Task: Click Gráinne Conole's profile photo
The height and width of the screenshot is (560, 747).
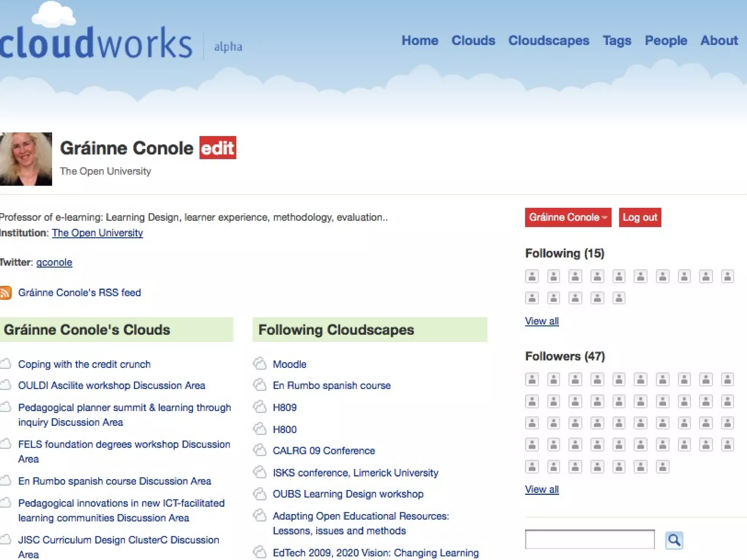Action: (26, 159)
